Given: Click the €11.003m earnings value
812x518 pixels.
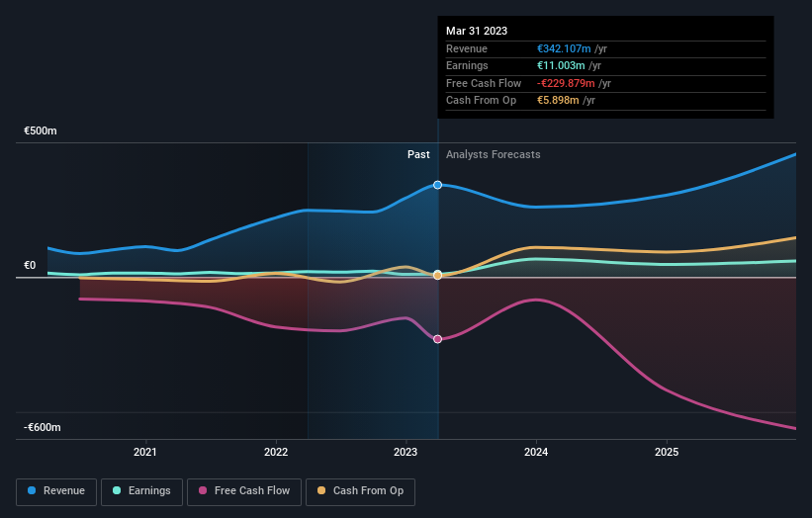Looking at the screenshot, I should [561, 65].
